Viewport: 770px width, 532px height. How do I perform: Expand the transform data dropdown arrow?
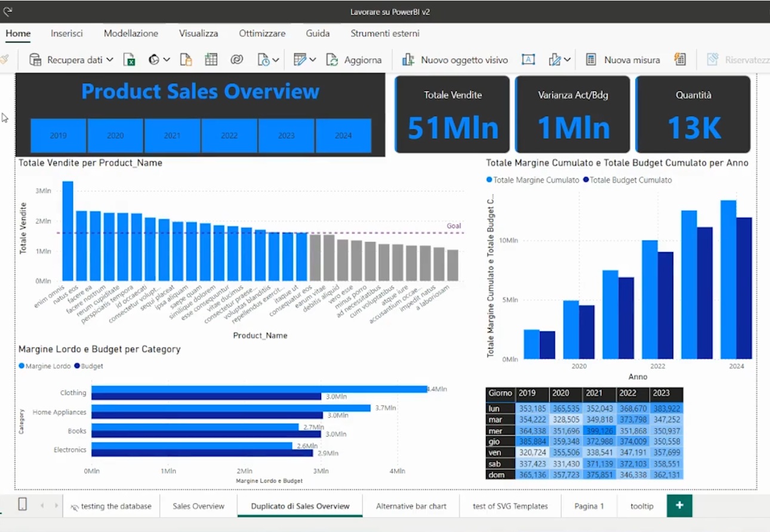312,60
